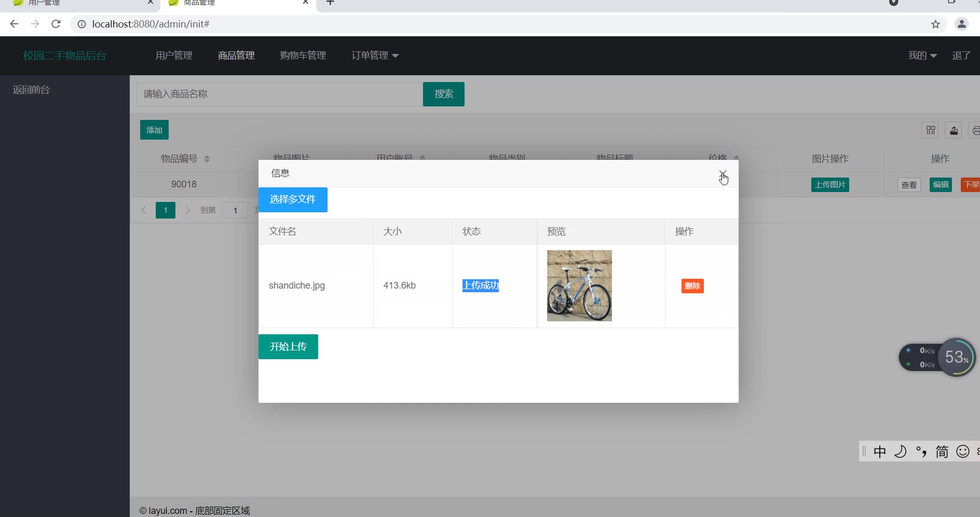Select 返回前台 in the sidebar
Screen dimensions: 980x517
(31, 90)
